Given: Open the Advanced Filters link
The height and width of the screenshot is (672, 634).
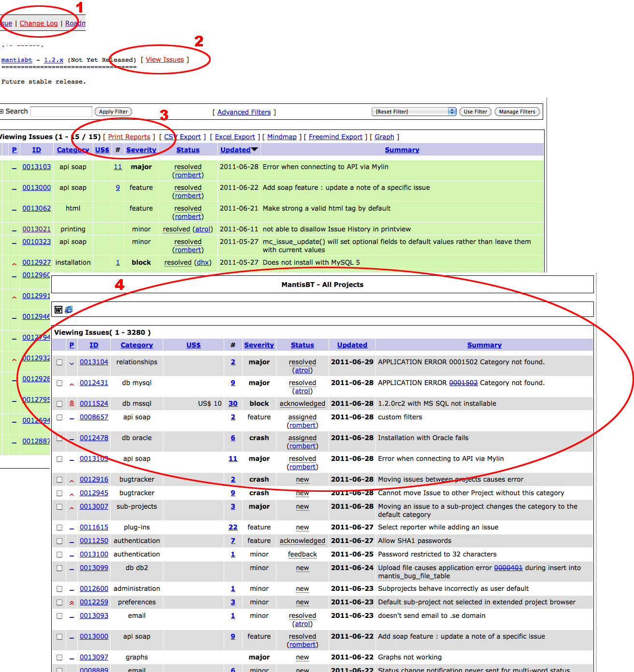Looking at the screenshot, I should [x=244, y=112].
